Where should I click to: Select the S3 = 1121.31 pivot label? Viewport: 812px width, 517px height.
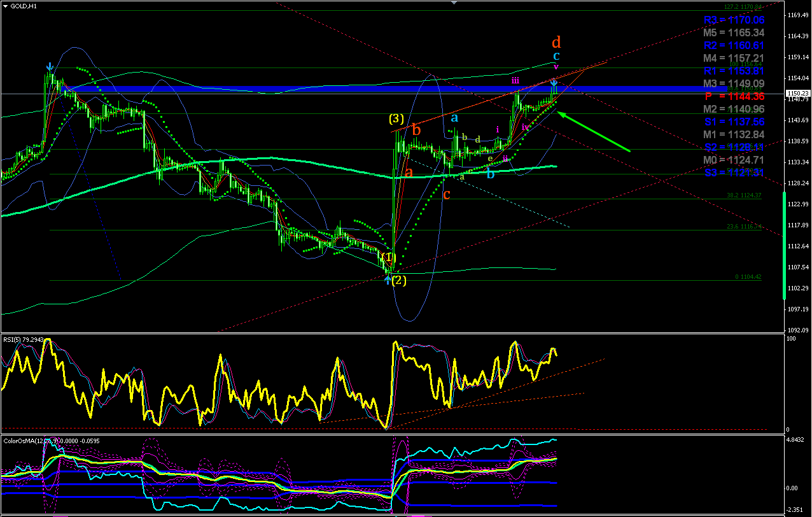734,173
